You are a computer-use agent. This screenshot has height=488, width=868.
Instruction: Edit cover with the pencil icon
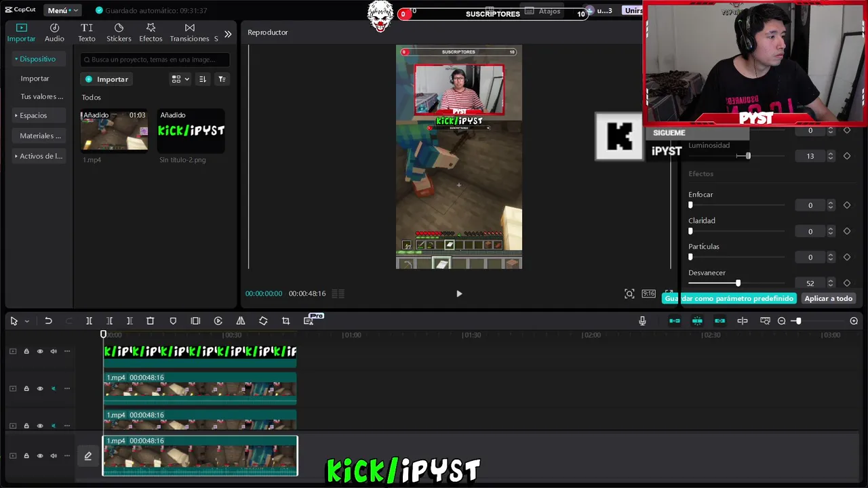(x=87, y=456)
